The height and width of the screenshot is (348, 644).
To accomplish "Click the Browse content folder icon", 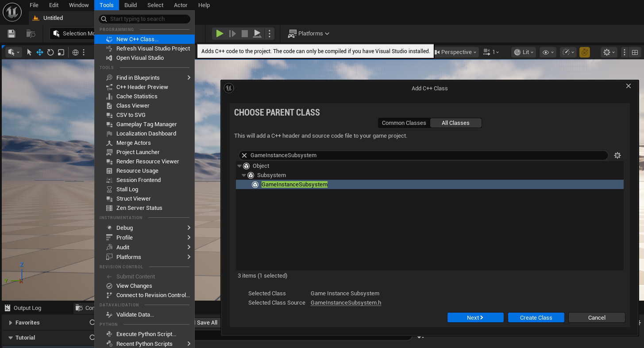I will [x=31, y=34].
